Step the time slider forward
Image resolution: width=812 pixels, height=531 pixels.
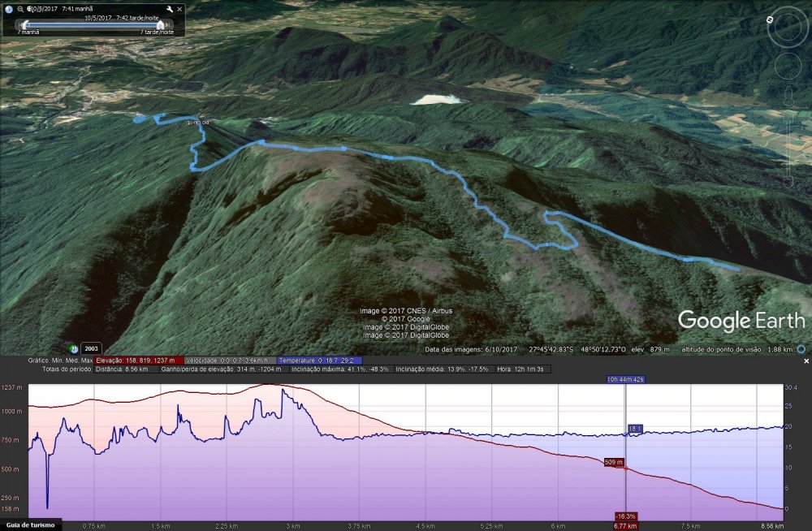pos(169,24)
